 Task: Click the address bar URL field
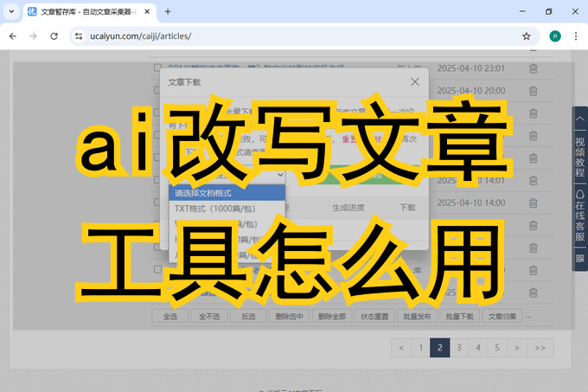300,36
